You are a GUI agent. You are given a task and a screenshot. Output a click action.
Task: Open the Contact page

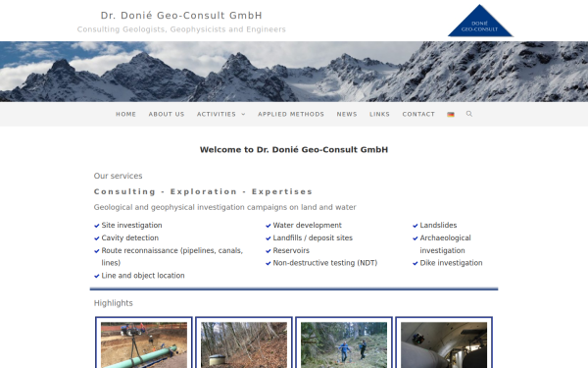pyautogui.click(x=418, y=114)
